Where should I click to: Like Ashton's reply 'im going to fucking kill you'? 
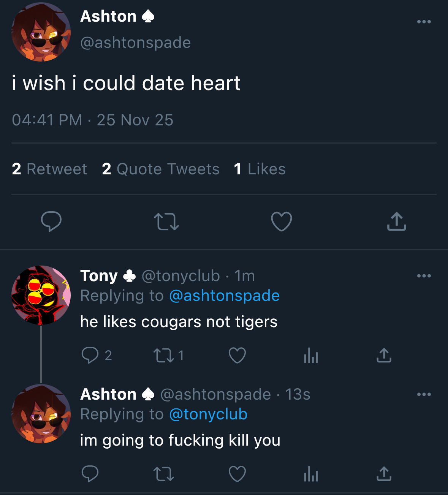[x=237, y=474]
